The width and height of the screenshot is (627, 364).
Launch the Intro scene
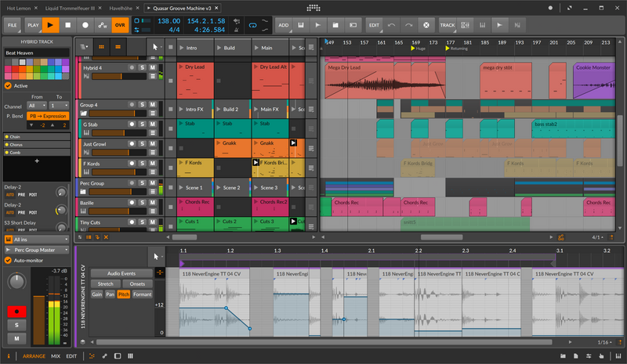pyautogui.click(x=182, y=48)
